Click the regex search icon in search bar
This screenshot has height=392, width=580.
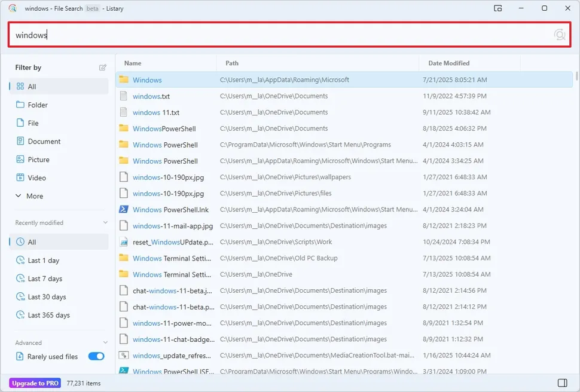[x=560, y=34]
